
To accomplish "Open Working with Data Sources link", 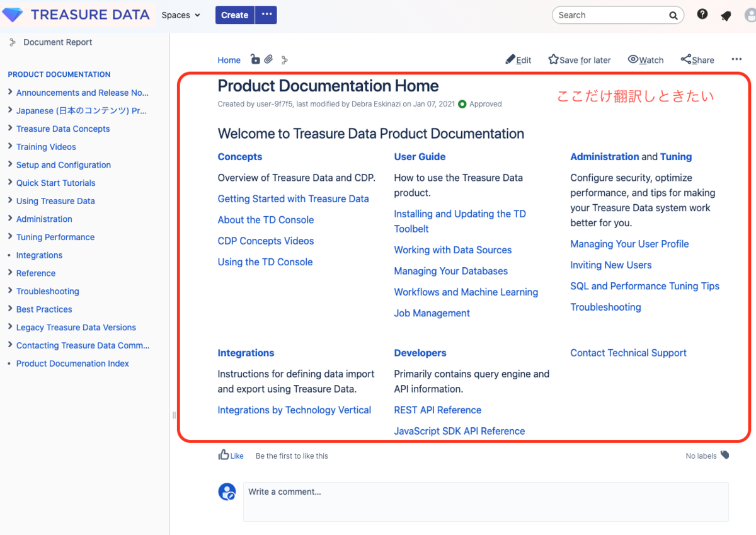I will 453,250.
